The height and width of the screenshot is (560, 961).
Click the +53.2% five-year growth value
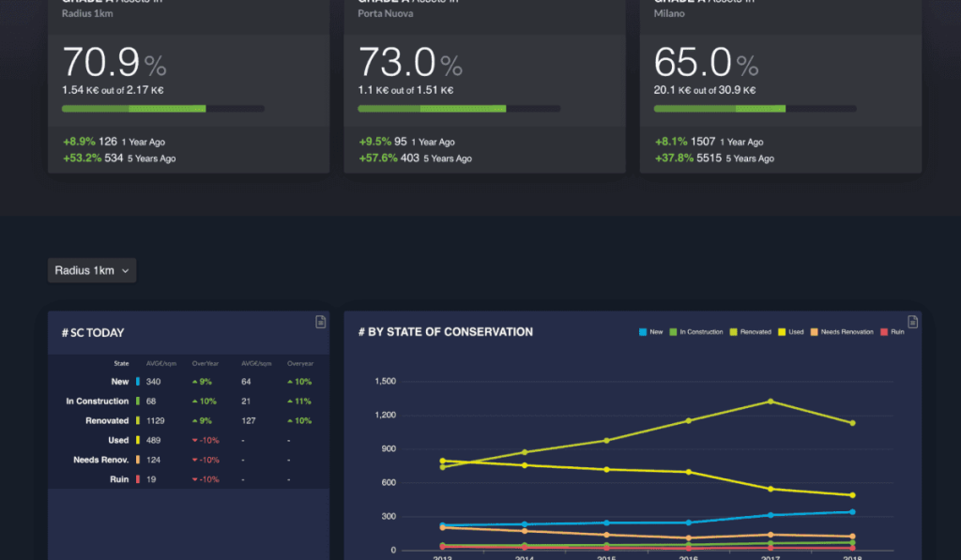coord(82,159)
